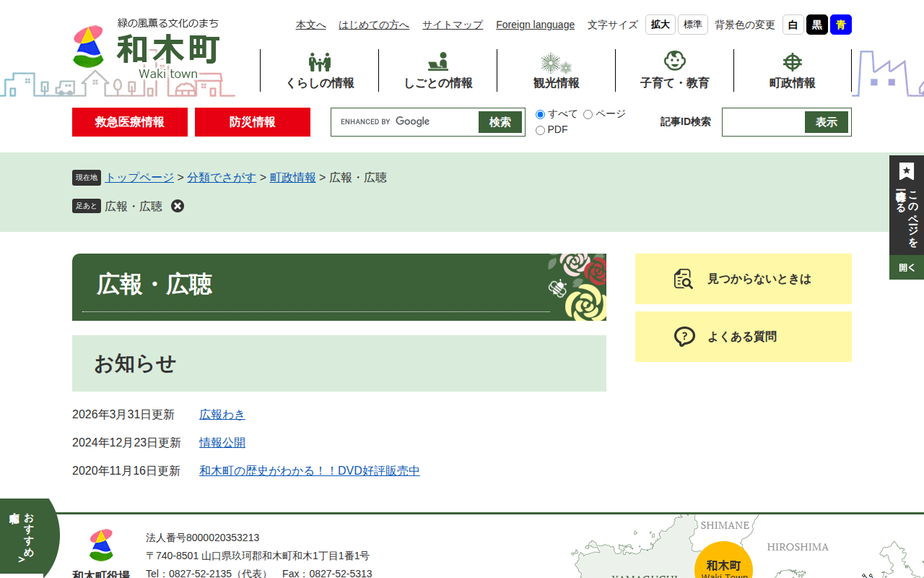Click the よくある質問 question bubble icon
This screenshot has width=924, height=578.
[x=684, y=337]
